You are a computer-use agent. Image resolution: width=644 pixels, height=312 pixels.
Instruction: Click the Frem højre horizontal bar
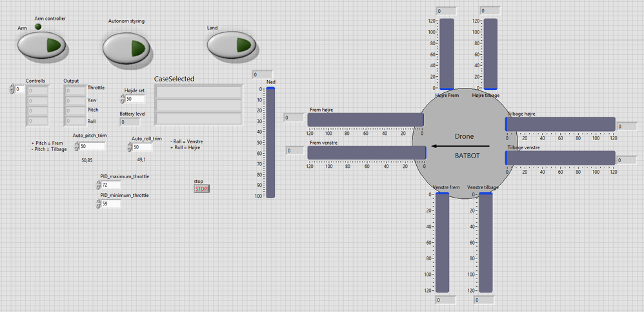(365, 120)
